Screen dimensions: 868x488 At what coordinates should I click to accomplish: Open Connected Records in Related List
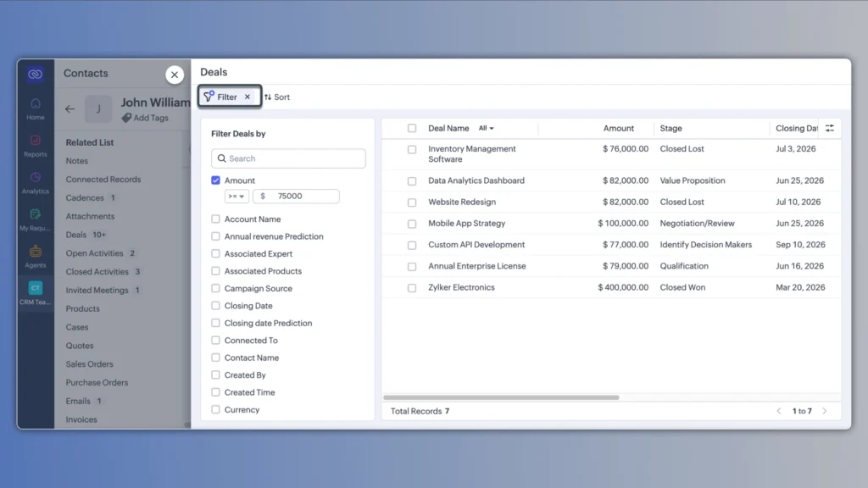103,180
